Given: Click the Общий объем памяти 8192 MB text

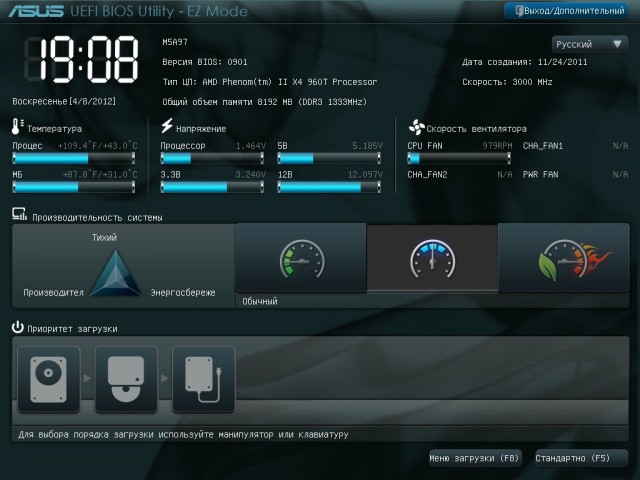Looking at the screenshot, I should point(264,102).
